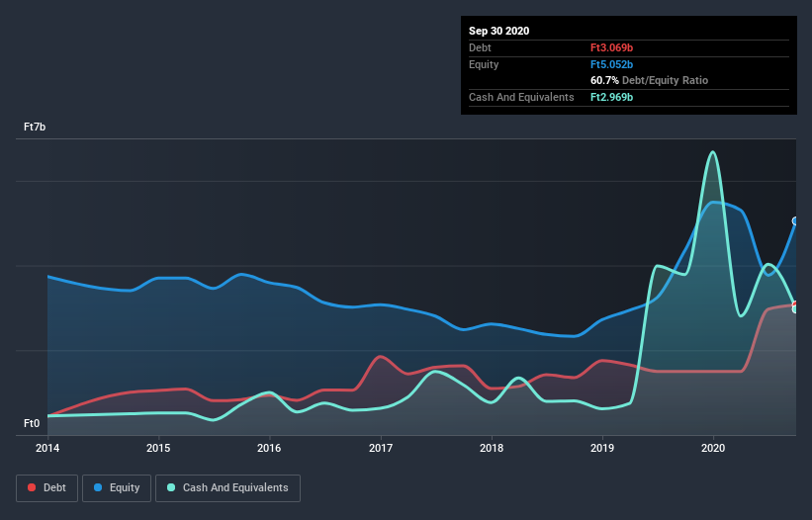Select the 2016 x-axis label

(269, 448)
